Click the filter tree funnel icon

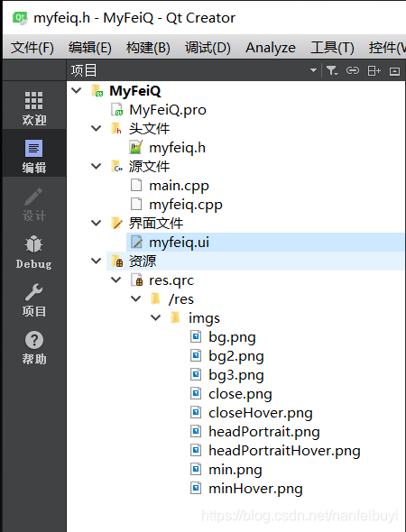(332, 70)
